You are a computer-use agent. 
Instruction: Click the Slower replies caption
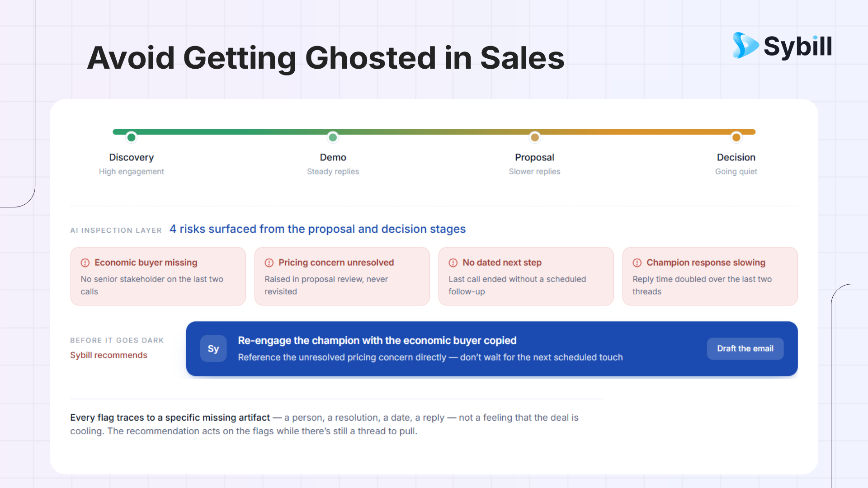pos(534,172)
